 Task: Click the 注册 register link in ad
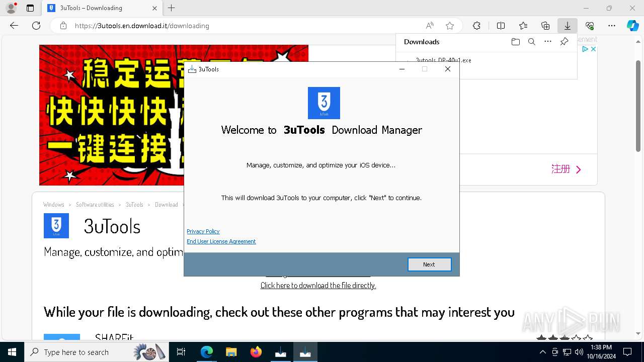566,169
